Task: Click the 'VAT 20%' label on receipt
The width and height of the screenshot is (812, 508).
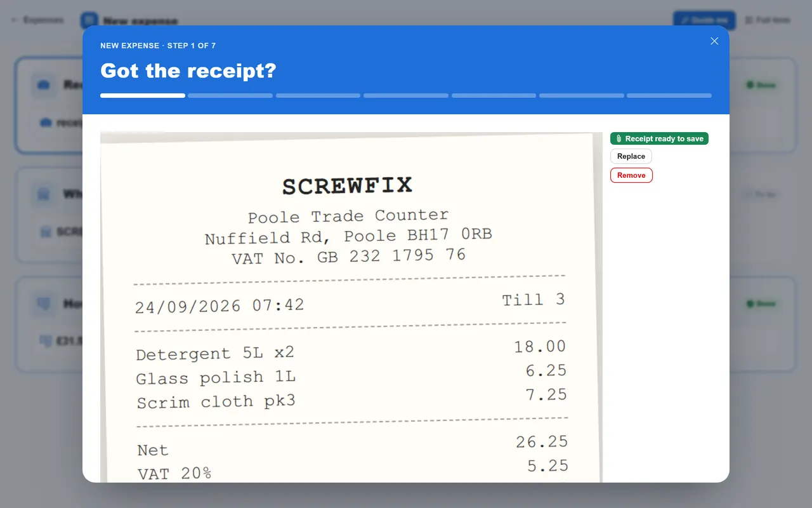Action: click(x=174, y=474)
